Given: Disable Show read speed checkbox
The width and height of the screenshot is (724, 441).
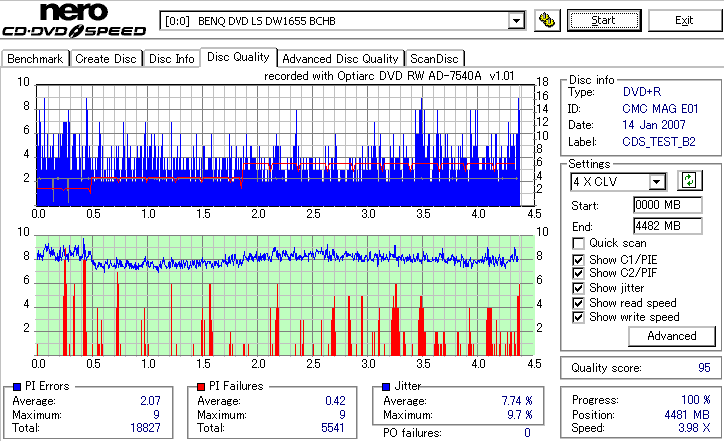Looking at the screenshot, I should coord(578,303).
